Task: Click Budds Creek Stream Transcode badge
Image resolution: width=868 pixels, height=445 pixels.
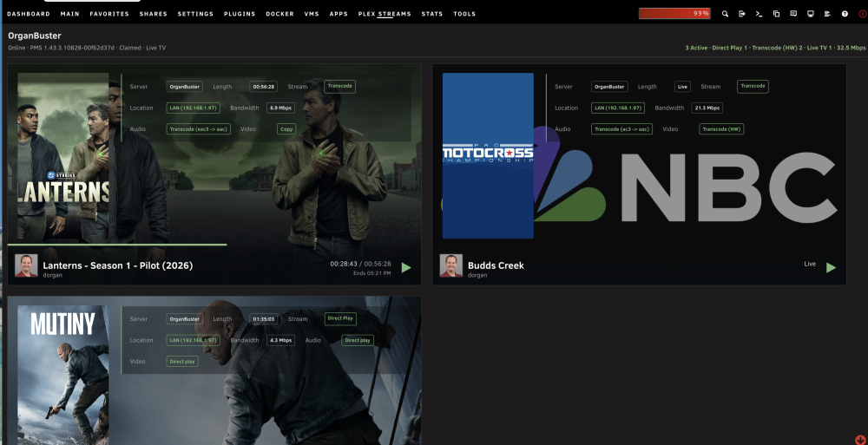Action: 753,87
